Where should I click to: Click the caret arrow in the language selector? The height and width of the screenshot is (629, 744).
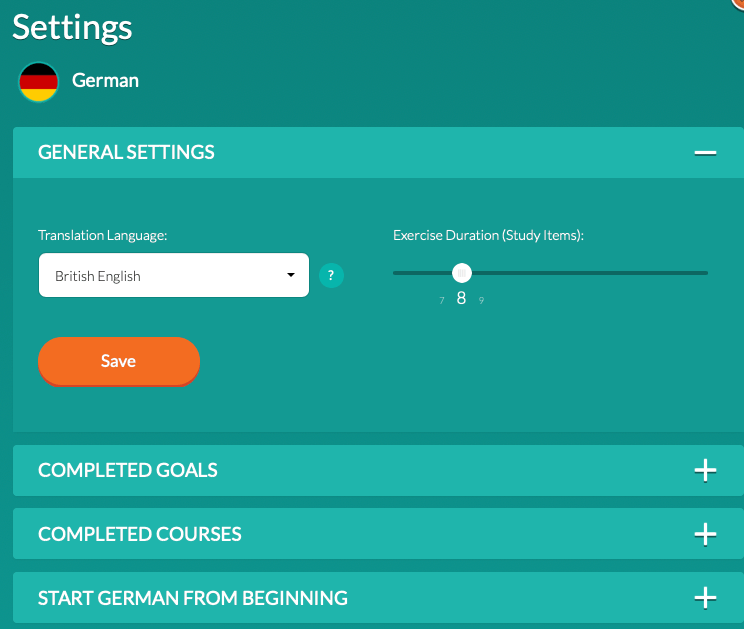pos(291,275)
